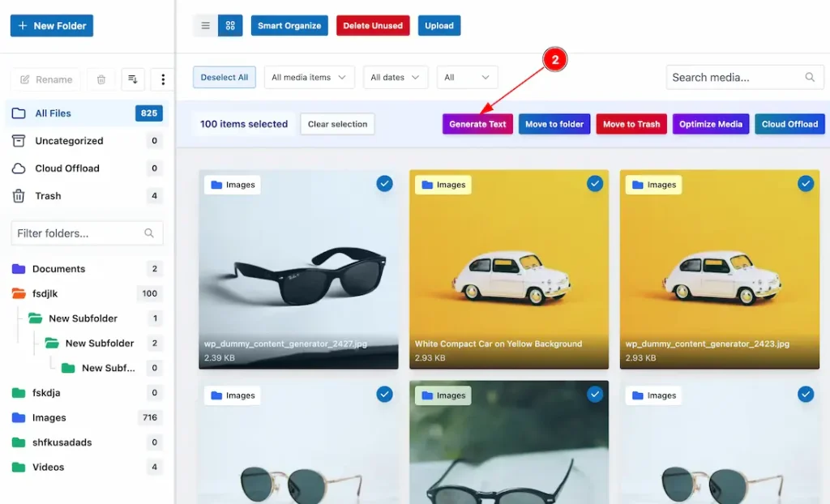Click Images badge on wp_dummy_content_generator_2423.jpg card
This screenshot has width=830, height=504.
(654, 185)
